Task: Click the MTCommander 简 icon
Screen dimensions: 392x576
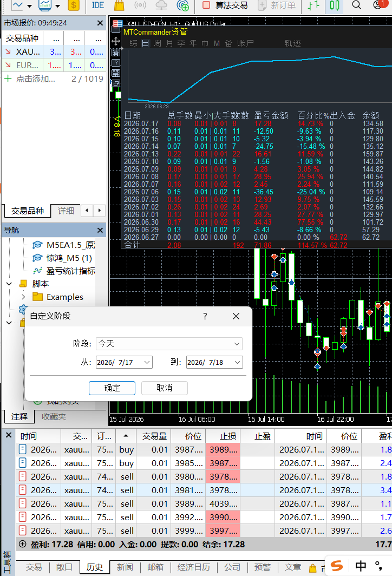Action: (116, 53)
